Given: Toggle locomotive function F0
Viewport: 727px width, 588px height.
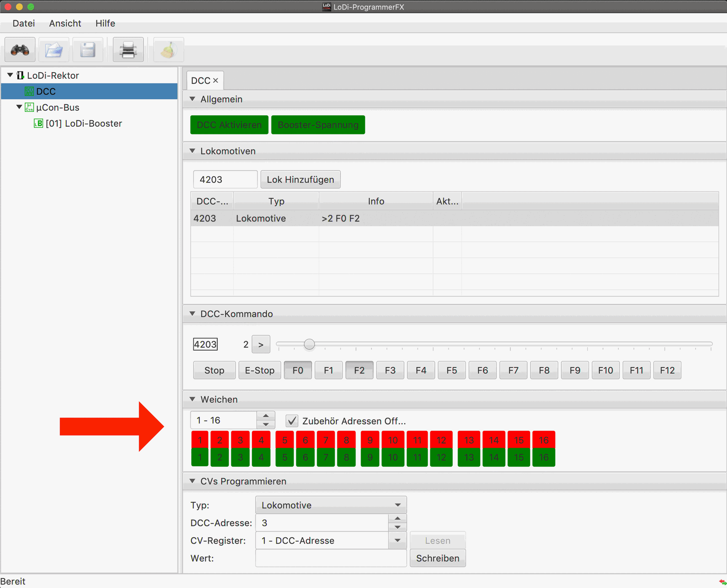Looking at the screenshot, I should pyautogui.click(x=298, y=370).
